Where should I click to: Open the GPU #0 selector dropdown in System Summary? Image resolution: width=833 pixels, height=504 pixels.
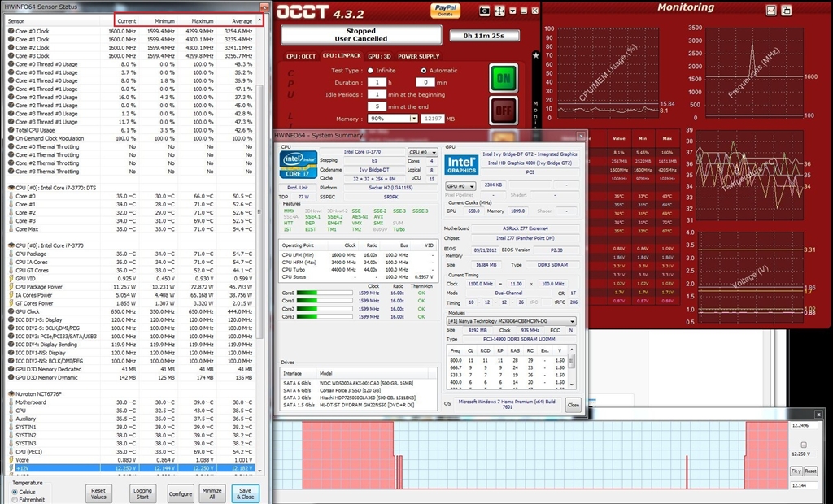point(460,186)
